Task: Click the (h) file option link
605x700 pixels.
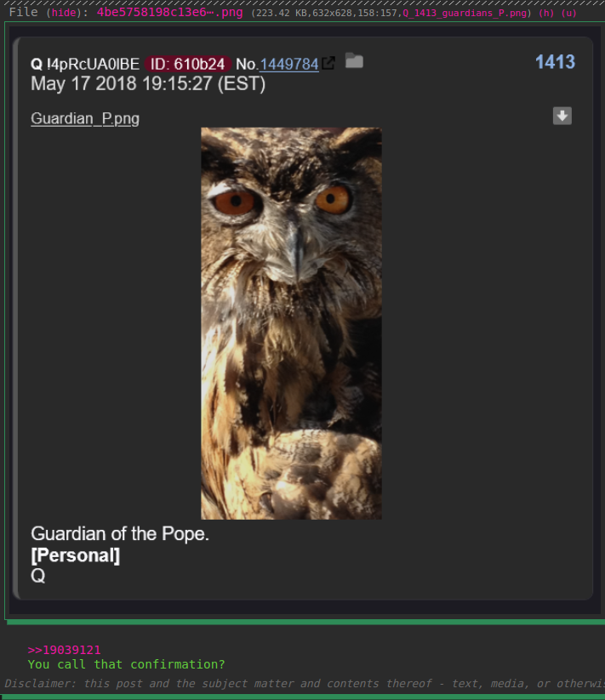Action: (546, 13)
